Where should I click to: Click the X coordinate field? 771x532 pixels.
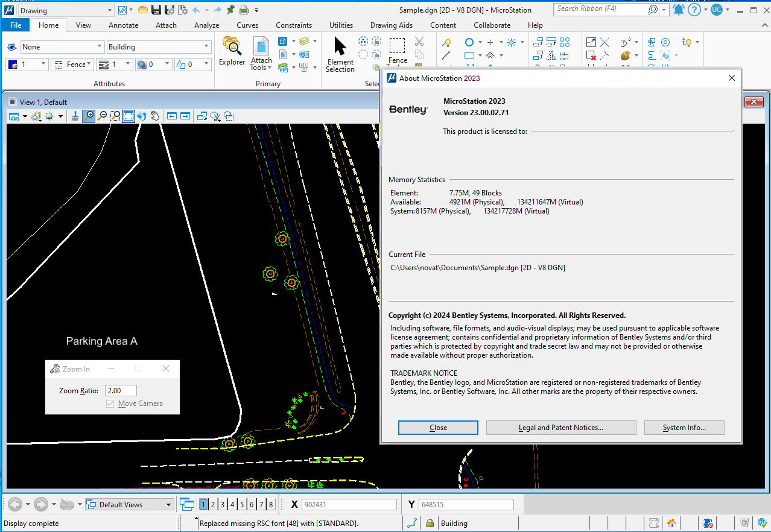click(x=349, y=505)
